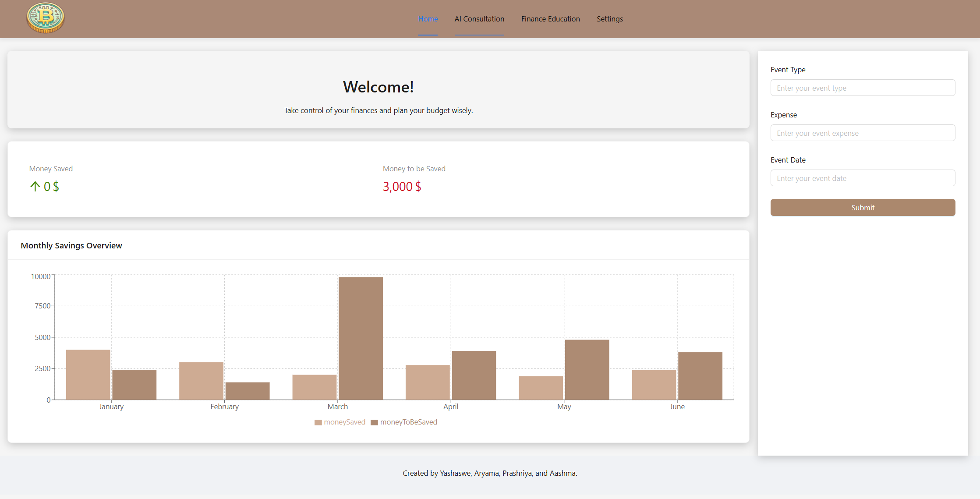The height and width of the screenshot is (499, 980).
Task: Click the 3,000 $ amount
Action: coord(402,187)
